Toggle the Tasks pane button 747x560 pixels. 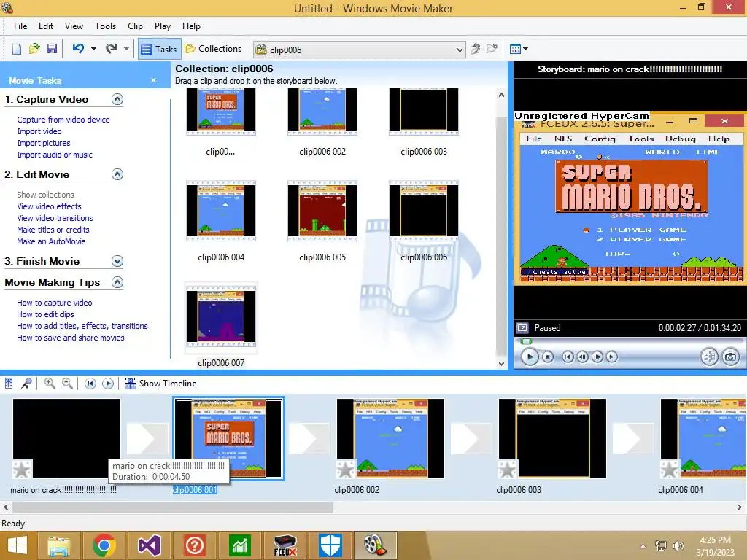point(160,49)
